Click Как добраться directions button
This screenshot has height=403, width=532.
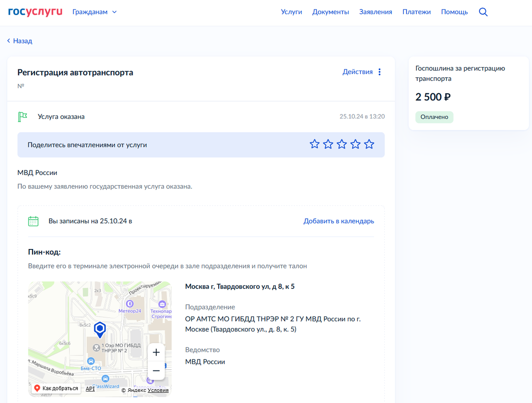56,388
